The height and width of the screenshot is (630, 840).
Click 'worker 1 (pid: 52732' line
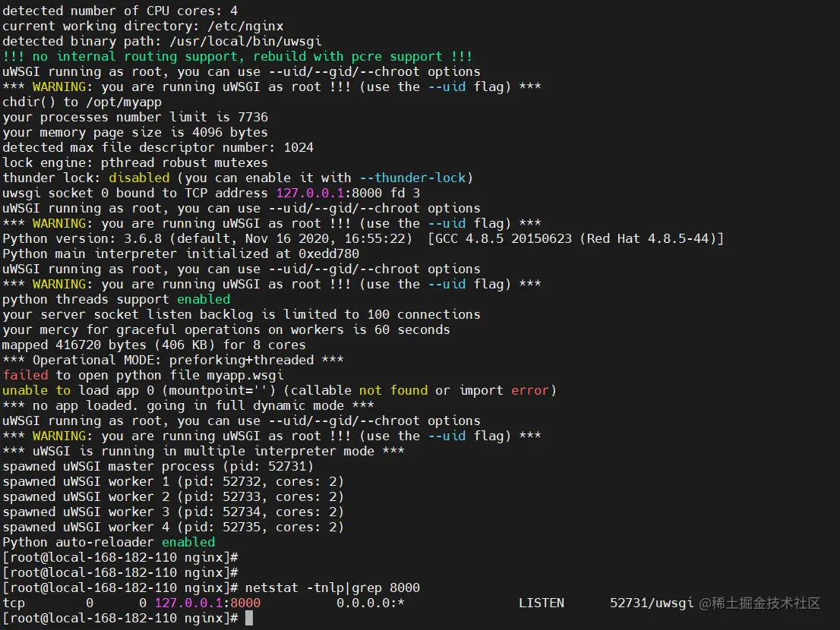tap(173, 482)
